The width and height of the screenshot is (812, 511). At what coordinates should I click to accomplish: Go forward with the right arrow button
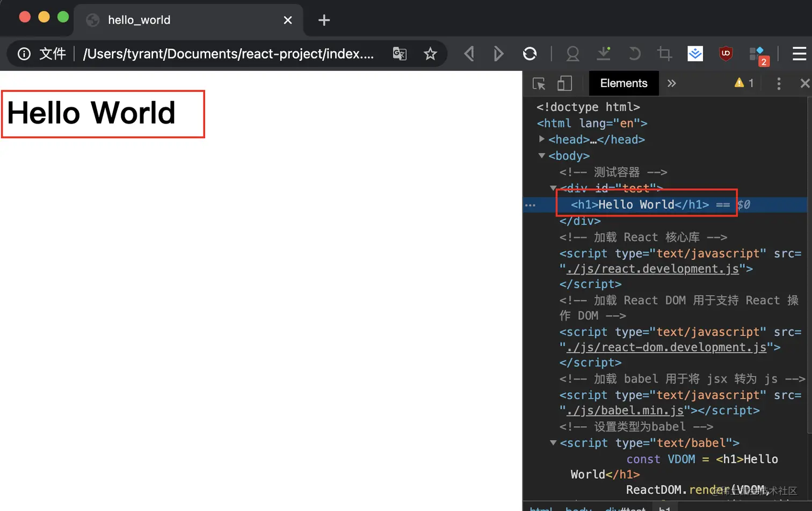click(x=498, y=54)
